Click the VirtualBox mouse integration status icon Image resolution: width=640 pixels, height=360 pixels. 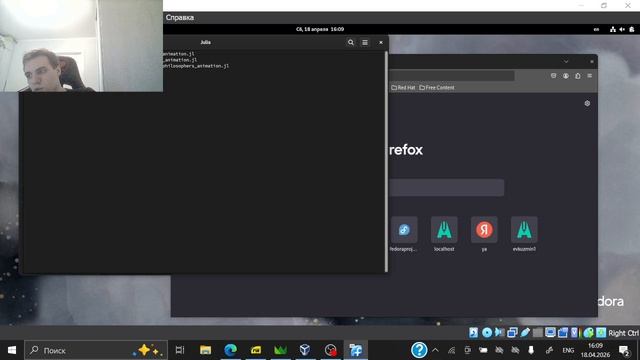(588, 333)
